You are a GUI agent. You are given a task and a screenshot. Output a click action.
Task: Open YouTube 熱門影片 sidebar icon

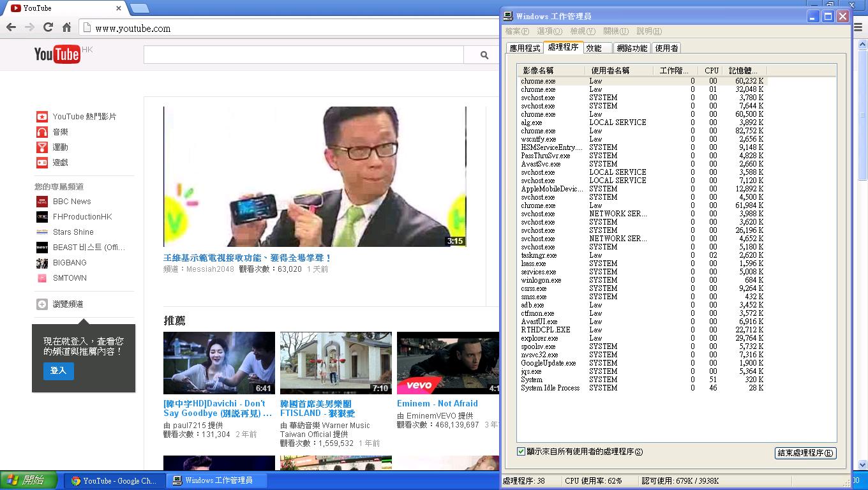41,116
